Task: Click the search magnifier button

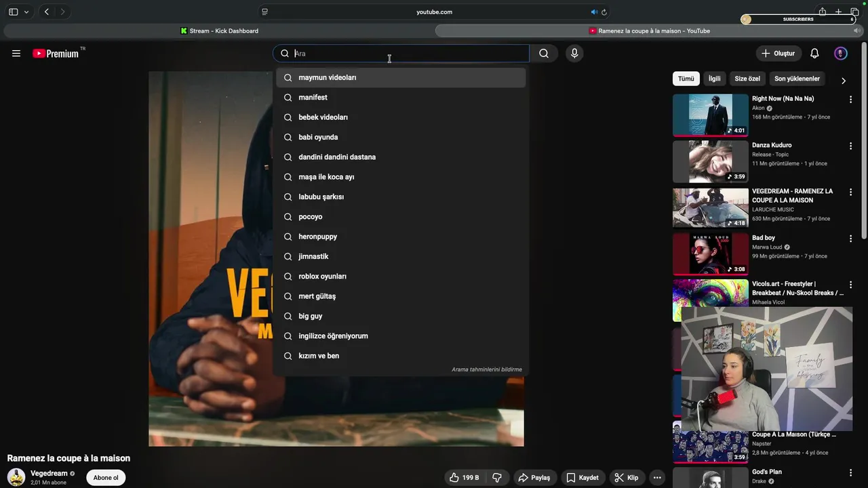Action: (x=544, y=54)
